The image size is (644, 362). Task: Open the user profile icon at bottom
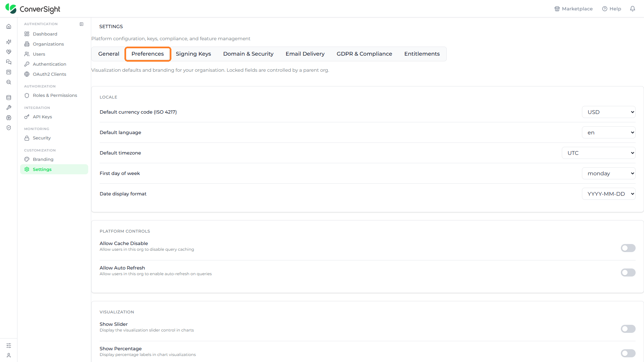(x=9, y=355)
